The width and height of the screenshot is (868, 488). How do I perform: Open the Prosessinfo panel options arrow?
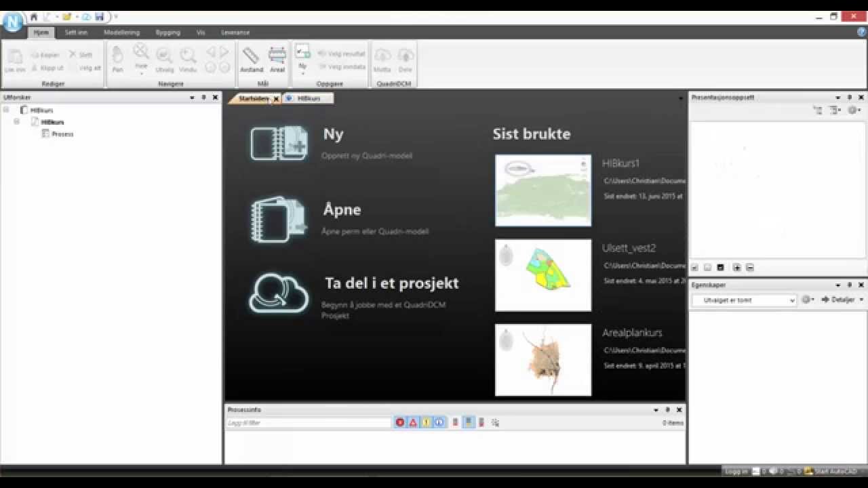tap(656, 410)
